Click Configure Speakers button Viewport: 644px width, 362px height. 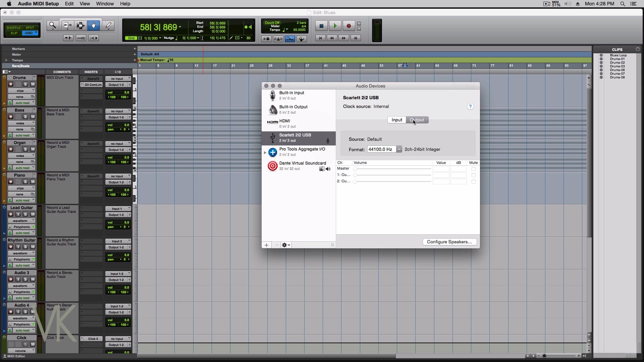pyautogui.click(x=449, y=242)
